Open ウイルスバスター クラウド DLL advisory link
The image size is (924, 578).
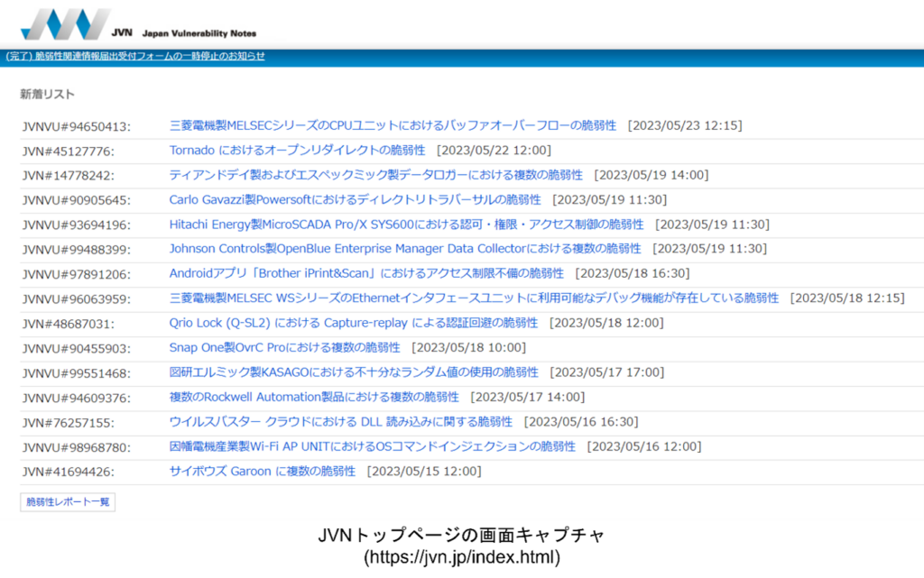[340, 421]
